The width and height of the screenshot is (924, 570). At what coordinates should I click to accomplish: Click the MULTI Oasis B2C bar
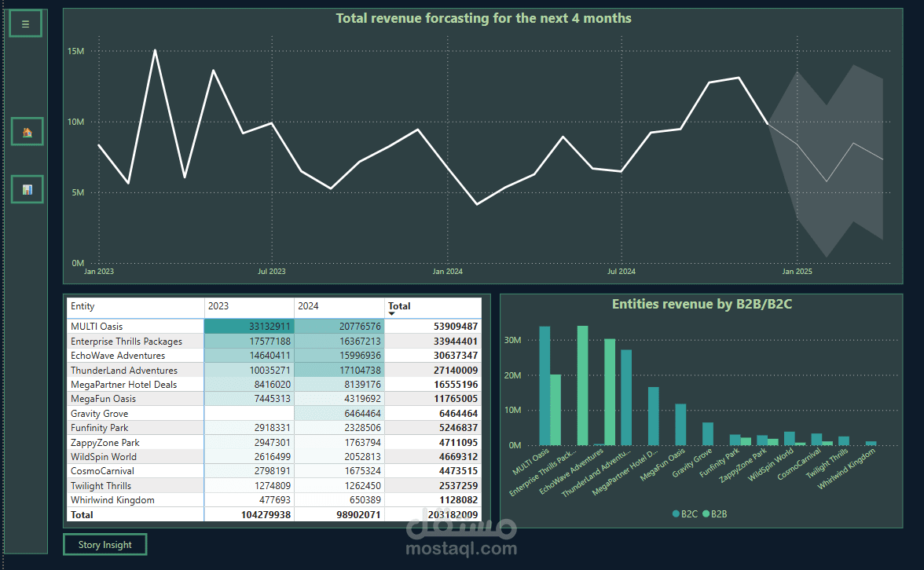pos(544,385)
